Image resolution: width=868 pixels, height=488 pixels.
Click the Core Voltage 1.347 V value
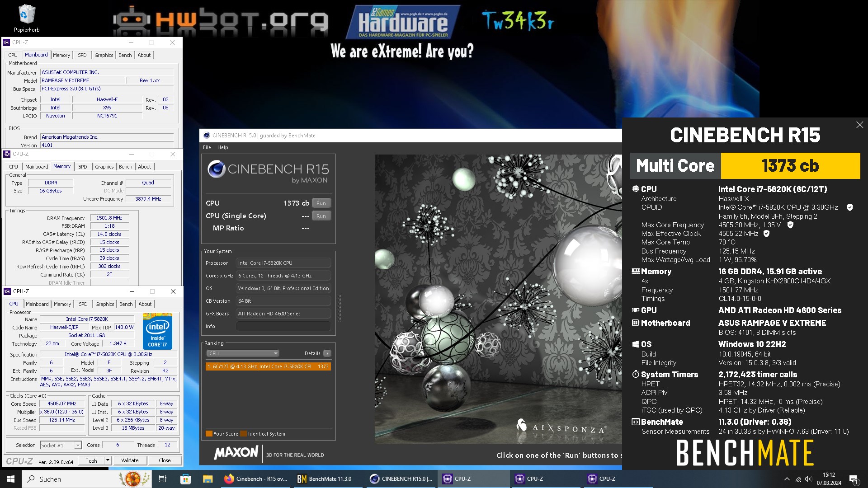[x=118, y=344]
